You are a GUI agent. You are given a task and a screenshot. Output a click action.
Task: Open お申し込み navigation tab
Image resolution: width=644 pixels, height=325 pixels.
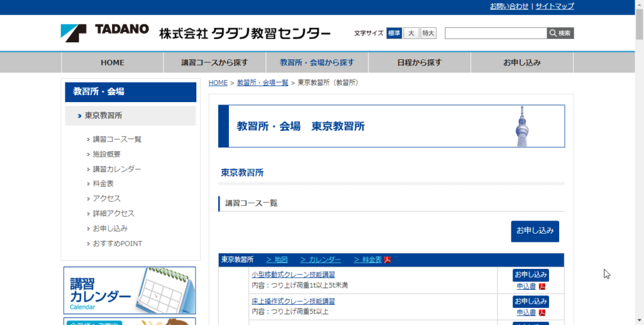522,62
